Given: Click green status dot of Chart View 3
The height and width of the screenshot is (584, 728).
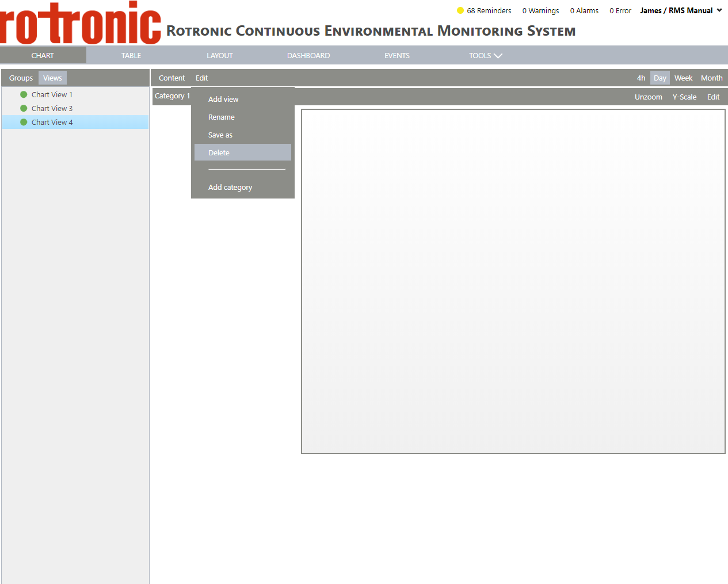Looking at the screenshot, I should click(24, 108).
